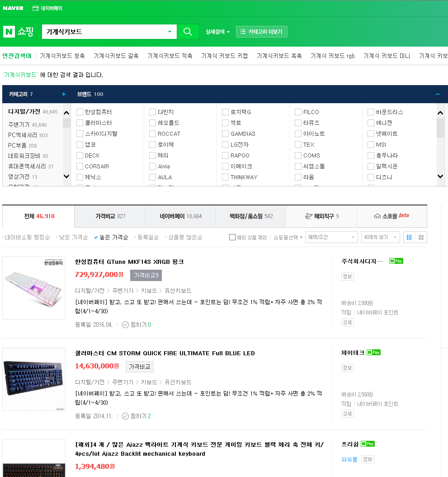Collapse brand panel with minus icon
The image size is (448, 477).
pos(437,94)
